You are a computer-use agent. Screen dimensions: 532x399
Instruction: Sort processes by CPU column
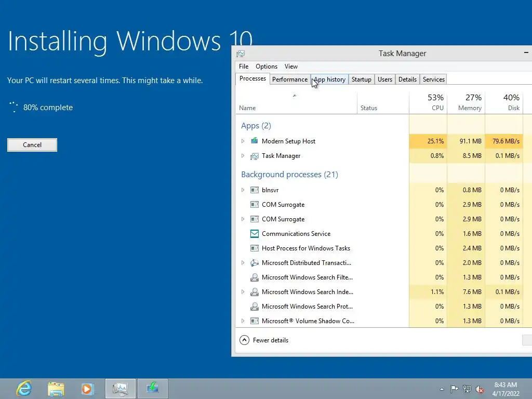click(x=428, y=103)
